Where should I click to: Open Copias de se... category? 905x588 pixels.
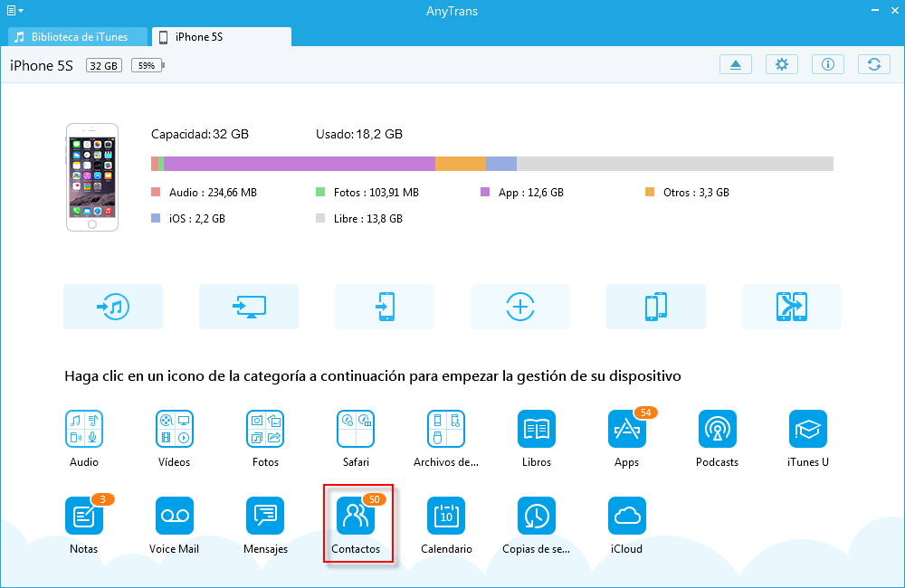[537, 516]
